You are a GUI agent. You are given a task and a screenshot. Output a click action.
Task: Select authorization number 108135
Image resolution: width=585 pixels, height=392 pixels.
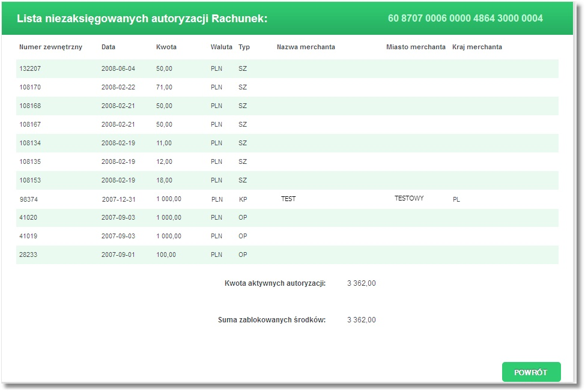tap(30, 162)
